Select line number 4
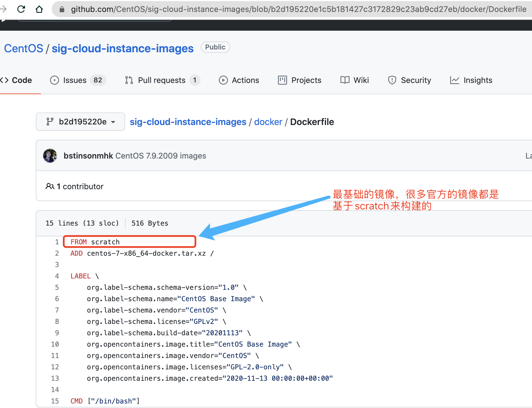This screenshot has height=408, width=532. coord(57,276)
